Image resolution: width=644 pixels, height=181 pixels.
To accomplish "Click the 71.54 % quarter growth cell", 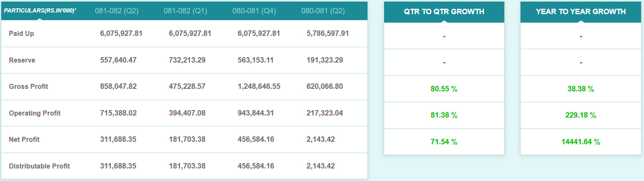I will [x=444, y=142].
